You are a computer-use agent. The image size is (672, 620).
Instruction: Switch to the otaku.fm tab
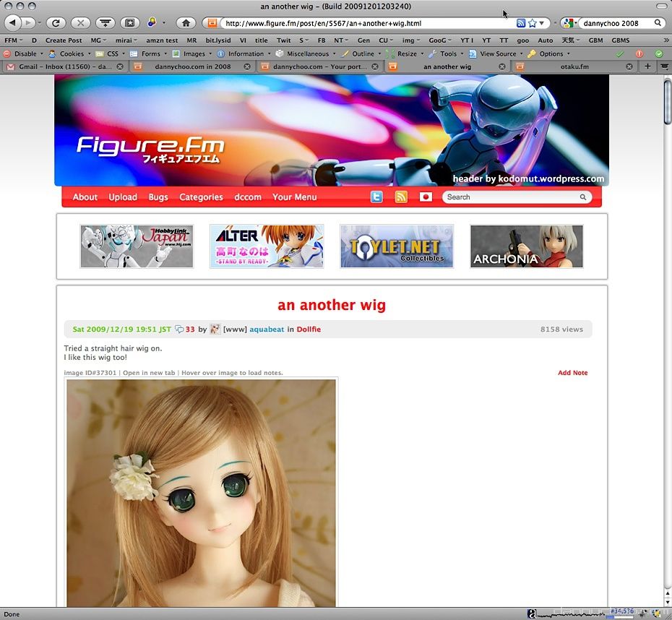point(574,66)
